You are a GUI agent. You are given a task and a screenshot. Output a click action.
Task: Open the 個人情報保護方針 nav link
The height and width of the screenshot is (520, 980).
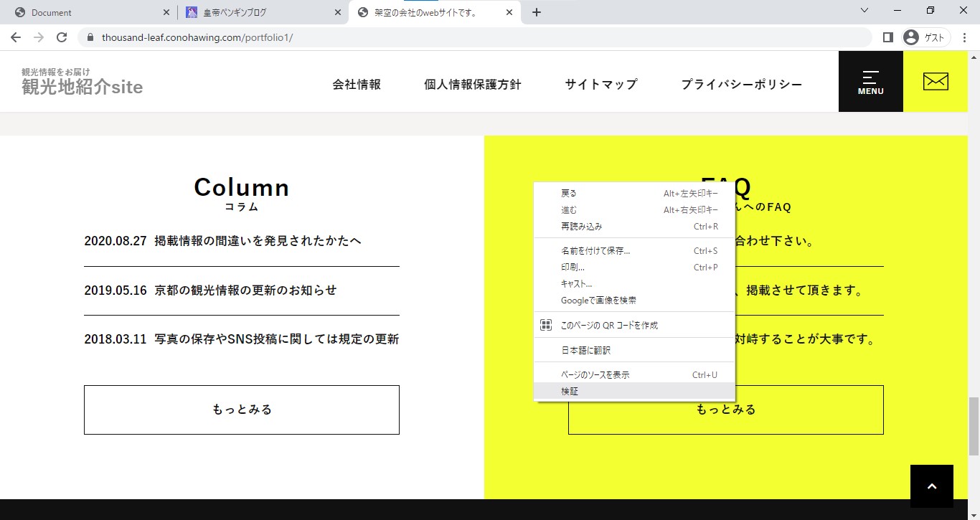click(472, 84)
